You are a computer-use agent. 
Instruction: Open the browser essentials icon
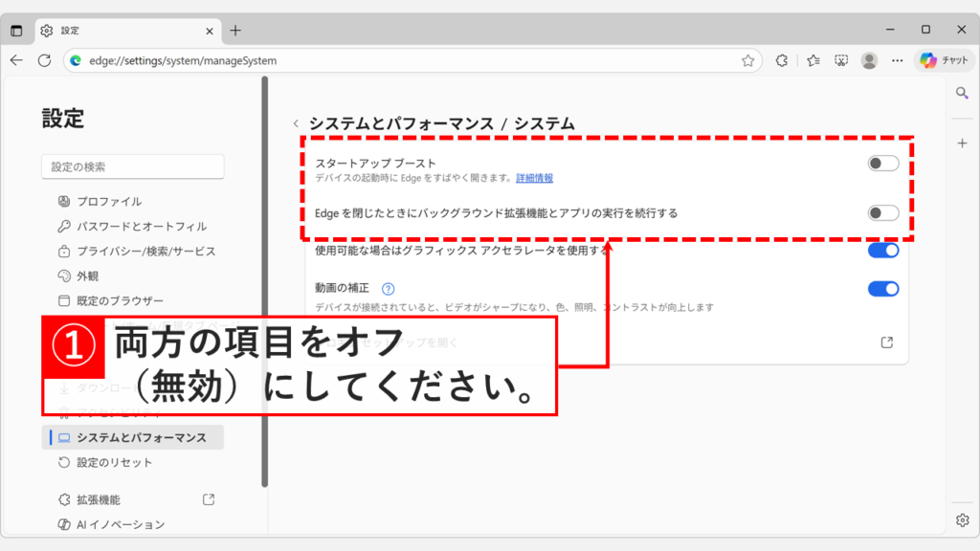tap(781, 59)
